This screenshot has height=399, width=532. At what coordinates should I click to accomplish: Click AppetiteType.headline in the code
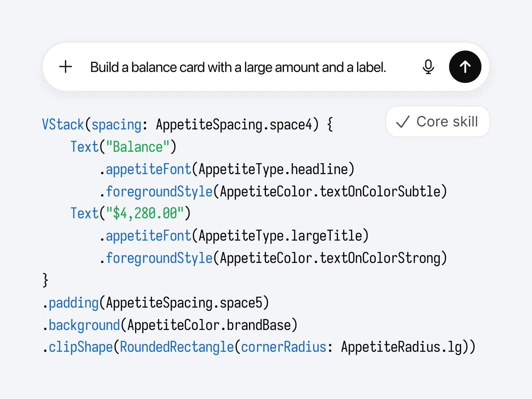coord(273,169)
